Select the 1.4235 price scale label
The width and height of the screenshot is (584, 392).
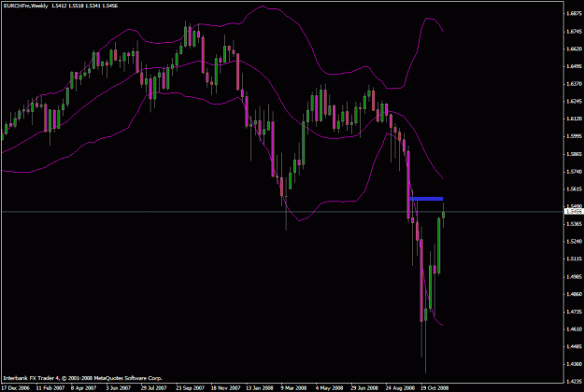[x=574, y=382]
